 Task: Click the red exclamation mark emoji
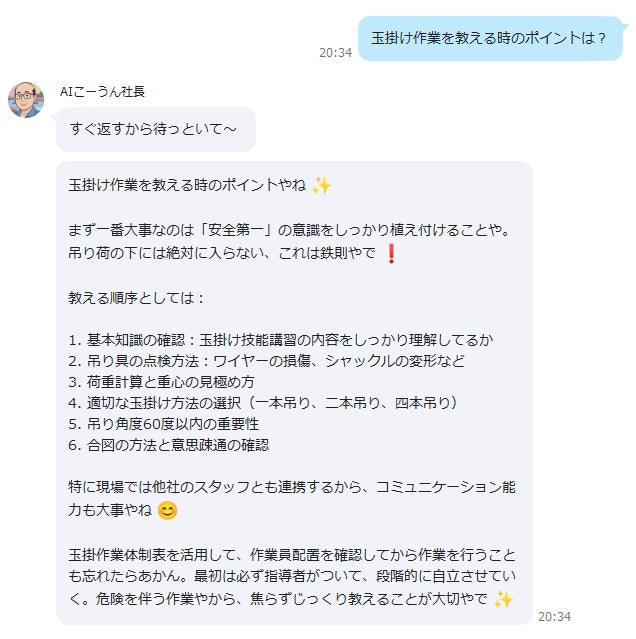click(x=391, y=253)
